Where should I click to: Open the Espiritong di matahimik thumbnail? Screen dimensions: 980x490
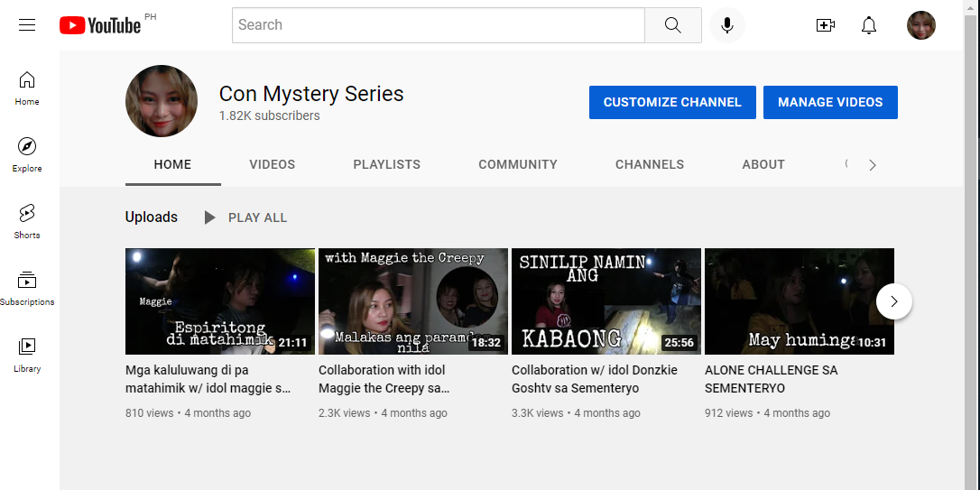[220, 301]
